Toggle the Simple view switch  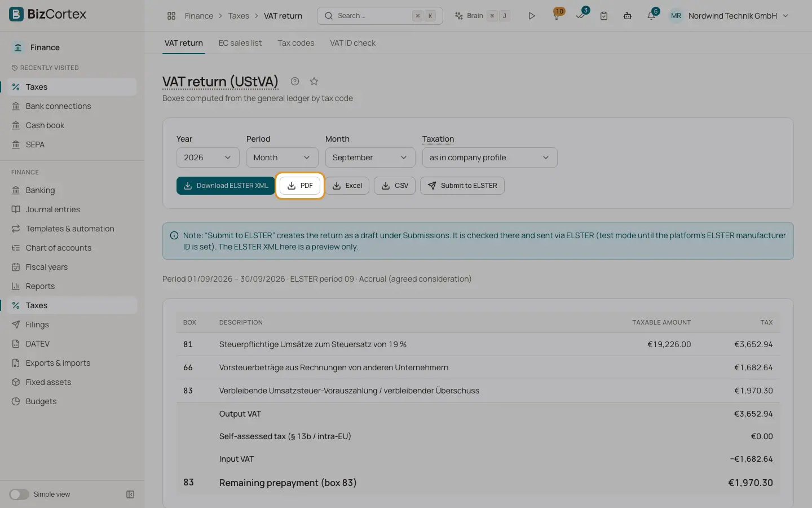click(x=19, y=494)
